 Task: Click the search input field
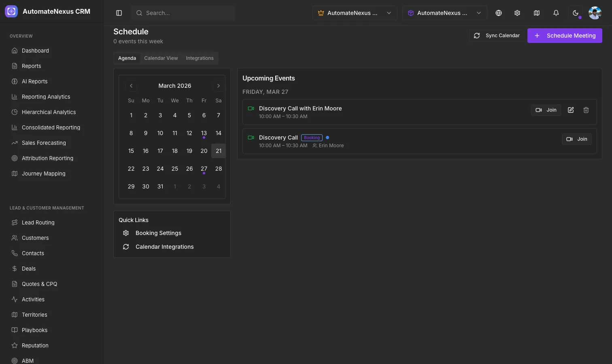coord(183,13)
